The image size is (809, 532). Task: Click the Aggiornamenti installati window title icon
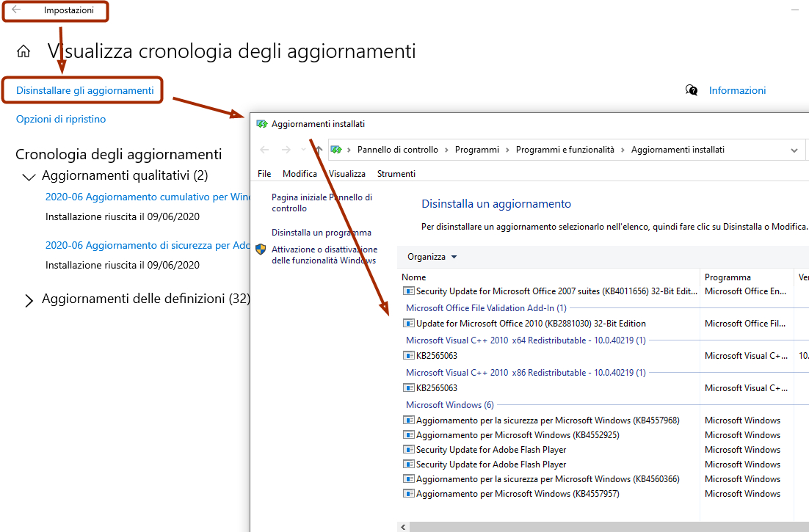(261, 124)
